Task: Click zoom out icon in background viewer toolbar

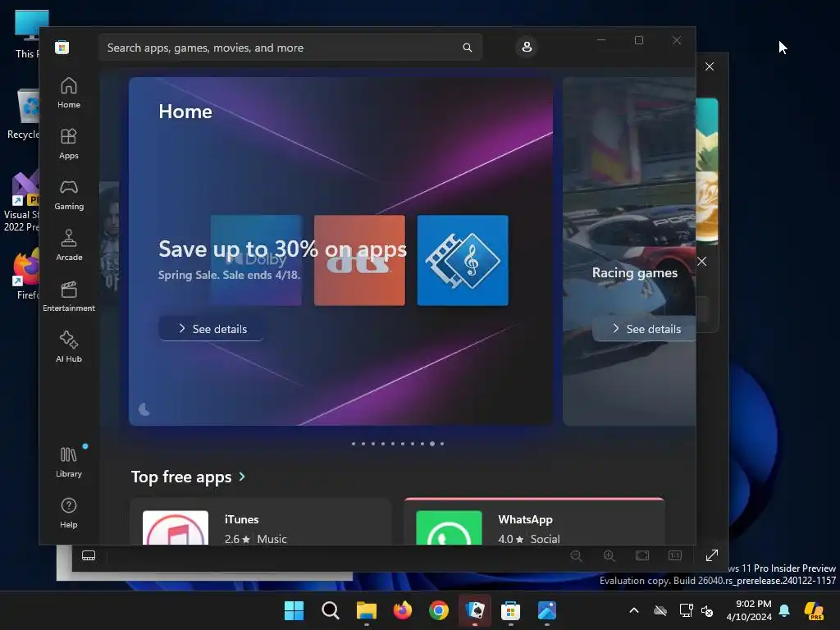Action: tap(577, 556)
